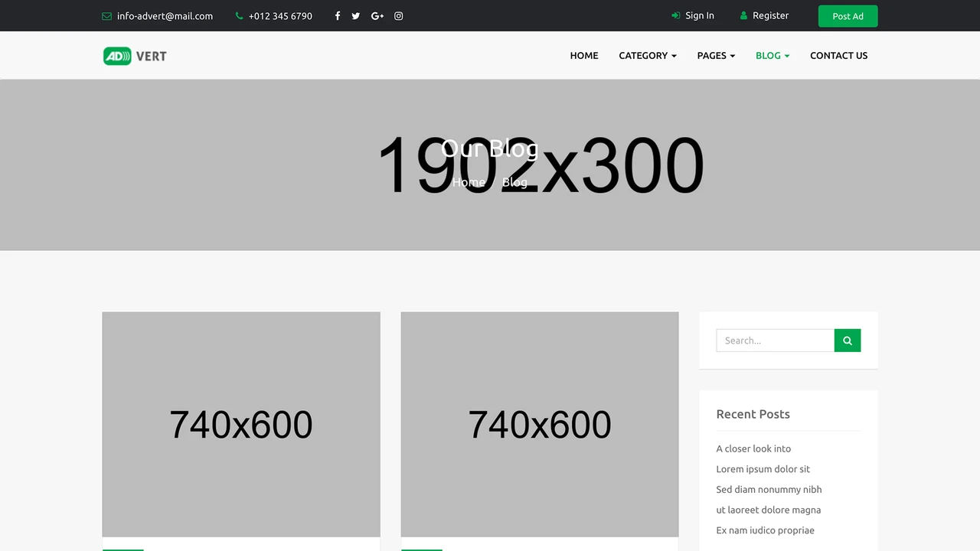This screenshot has height=551, width=980.
Task: Open the Google Plus social icon
Action: 377,16
